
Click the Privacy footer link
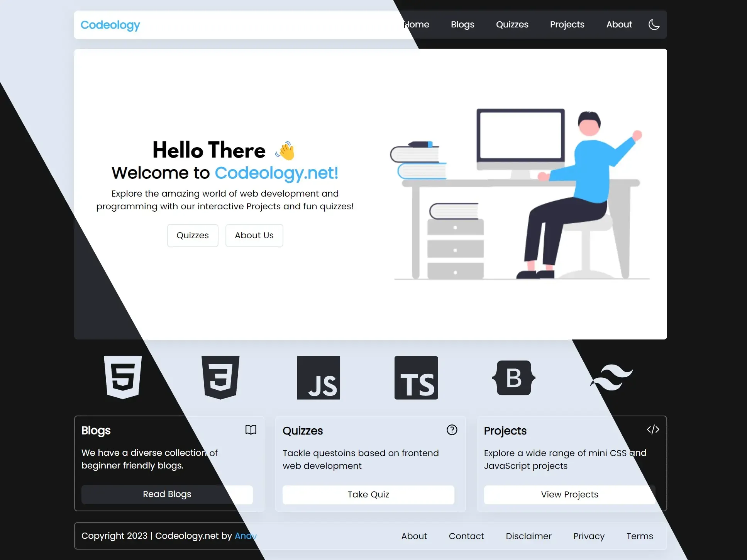pos(589,536)
